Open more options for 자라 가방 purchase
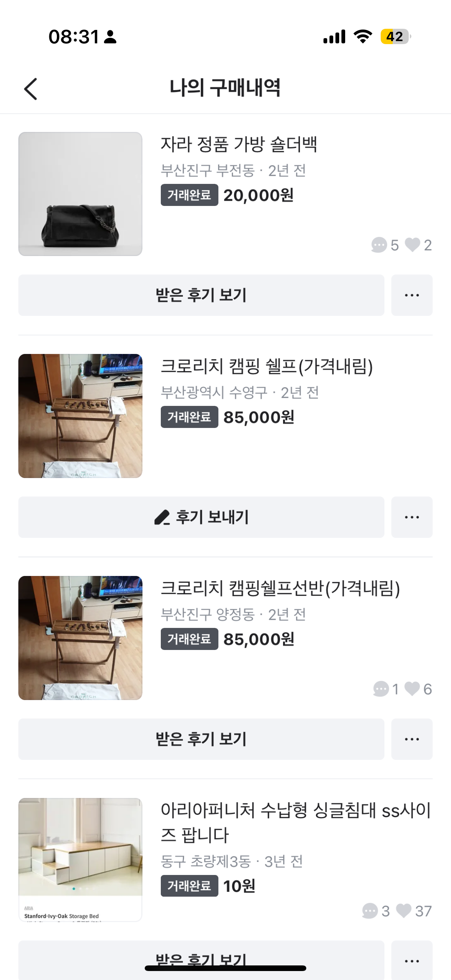451x980 pixels. 412,295
